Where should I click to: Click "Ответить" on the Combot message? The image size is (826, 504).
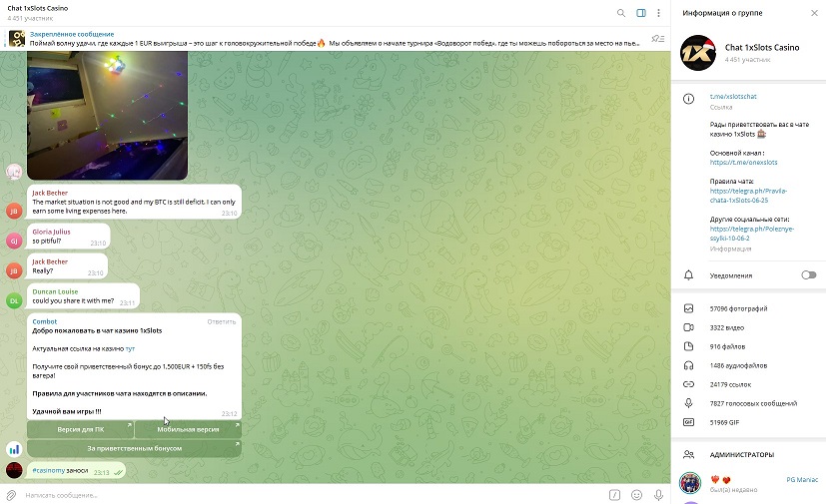pos(222,321)
